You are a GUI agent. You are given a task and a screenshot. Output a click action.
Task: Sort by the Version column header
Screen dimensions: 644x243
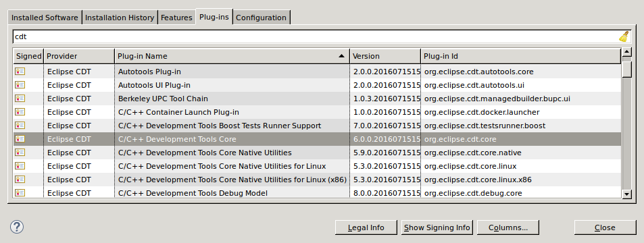tap(385, 56)
